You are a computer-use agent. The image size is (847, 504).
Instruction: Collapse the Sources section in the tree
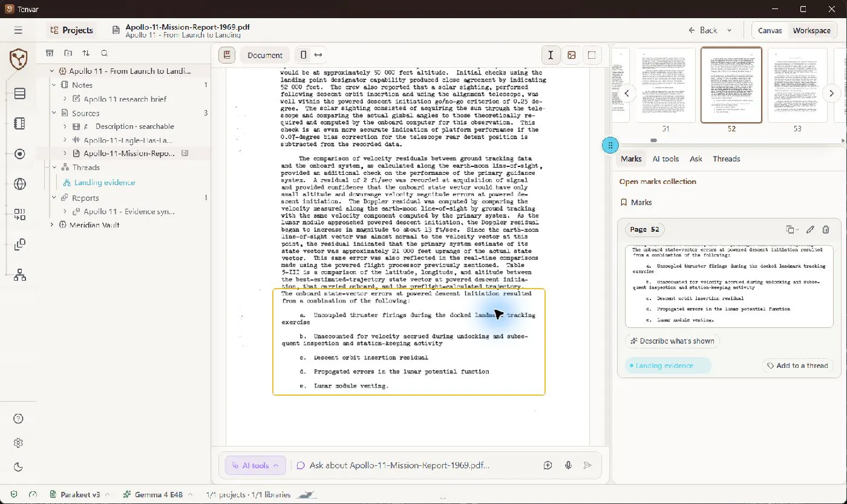coord(53,113)
